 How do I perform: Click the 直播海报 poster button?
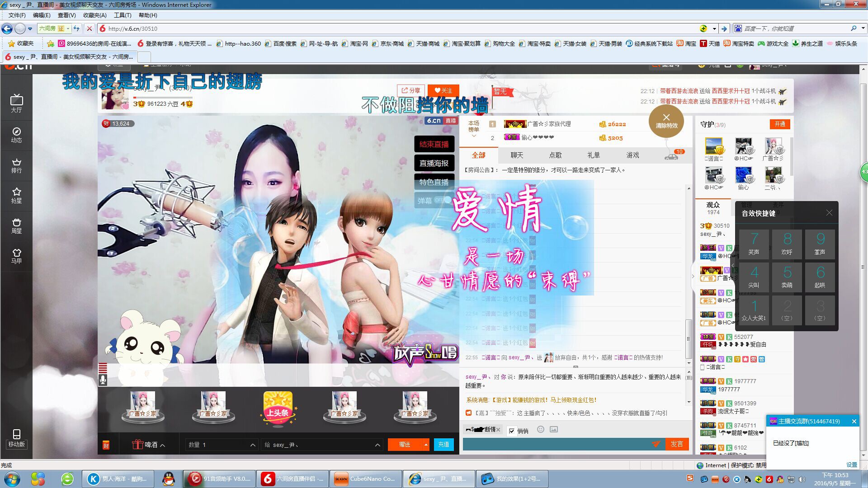coord(434,163)
